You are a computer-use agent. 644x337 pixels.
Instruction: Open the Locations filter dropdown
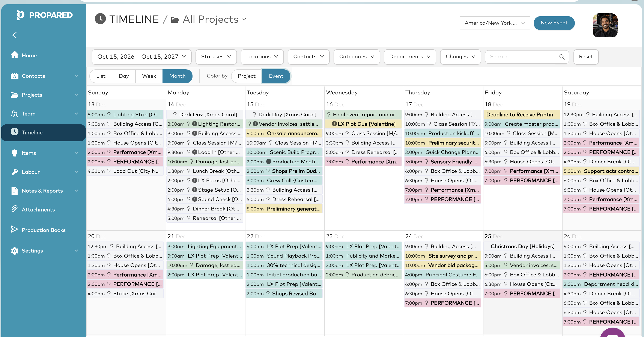[x=262, y=57]
